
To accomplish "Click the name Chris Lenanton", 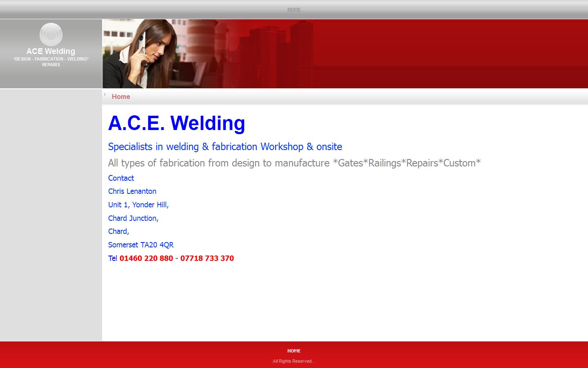I will coord(132,191).
